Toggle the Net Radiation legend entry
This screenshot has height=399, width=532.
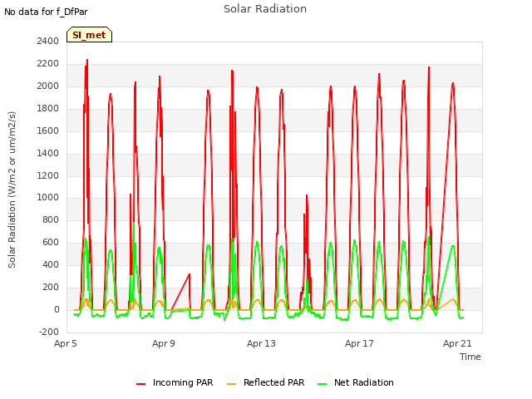356,382
